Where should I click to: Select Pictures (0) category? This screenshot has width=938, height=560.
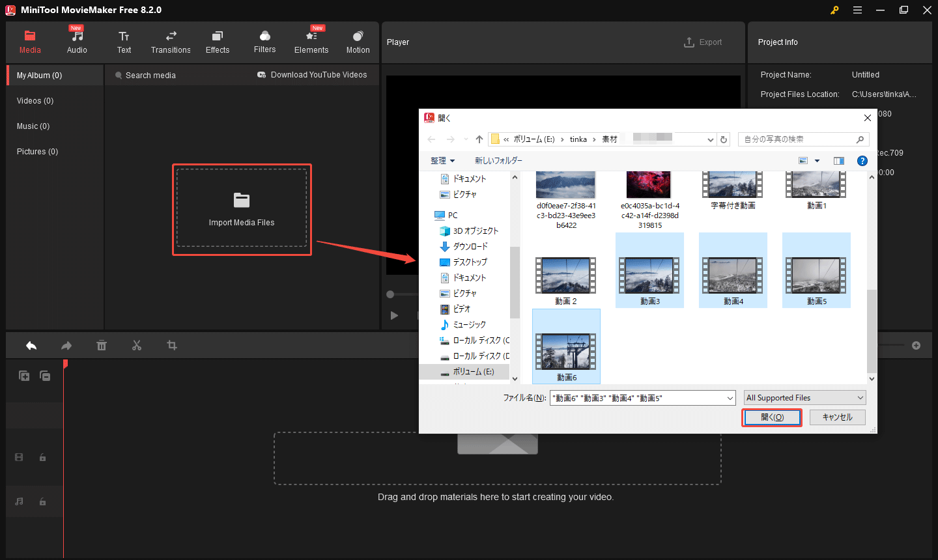coord(37,152)
